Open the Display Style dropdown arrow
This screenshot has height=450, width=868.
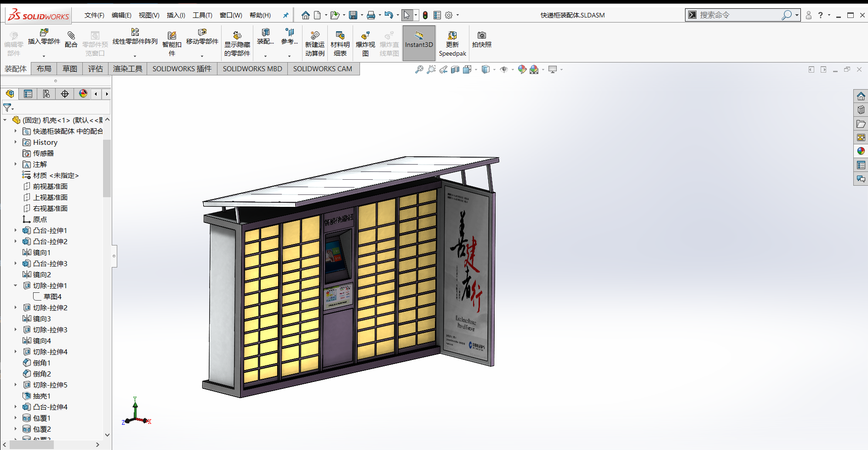(494, 69)
